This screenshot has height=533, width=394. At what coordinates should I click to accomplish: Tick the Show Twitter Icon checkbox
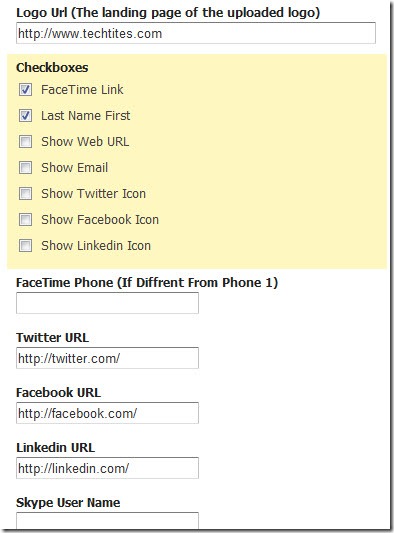pyautogui.click(x=25, y=194)
